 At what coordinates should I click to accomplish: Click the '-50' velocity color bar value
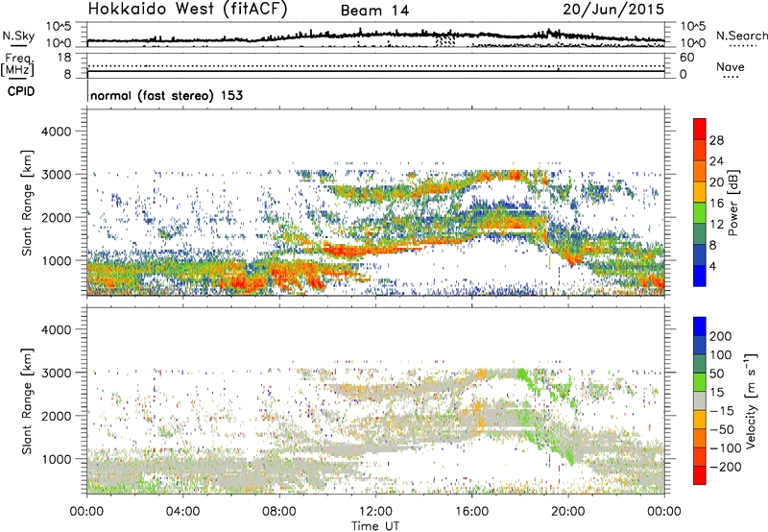[722, 429]
